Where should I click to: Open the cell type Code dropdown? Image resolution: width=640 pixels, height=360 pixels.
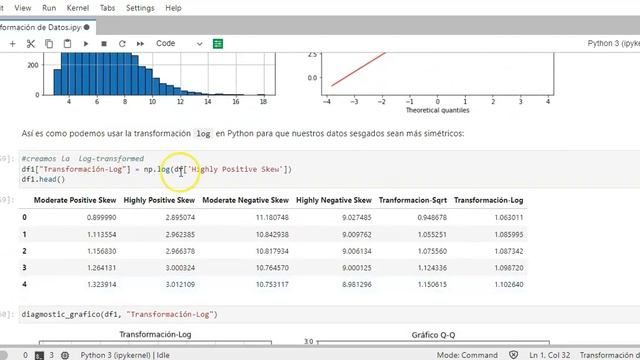179,43
